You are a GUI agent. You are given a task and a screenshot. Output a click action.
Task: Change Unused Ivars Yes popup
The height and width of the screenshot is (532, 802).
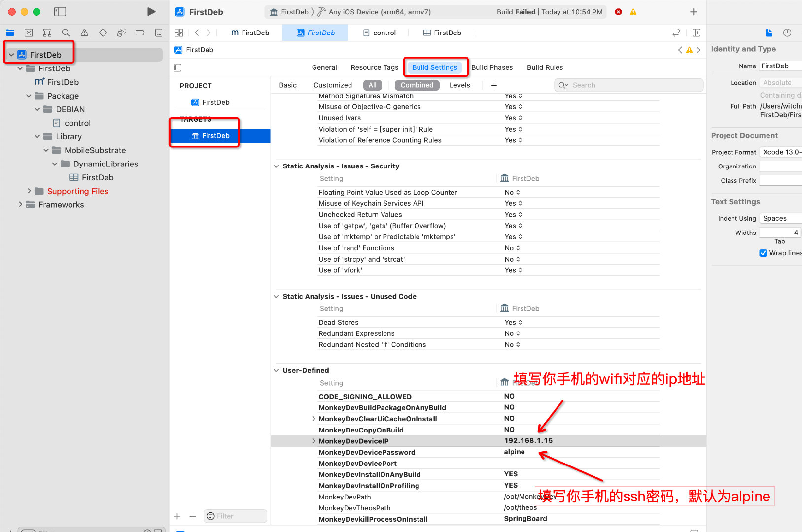tap(513, 118)
